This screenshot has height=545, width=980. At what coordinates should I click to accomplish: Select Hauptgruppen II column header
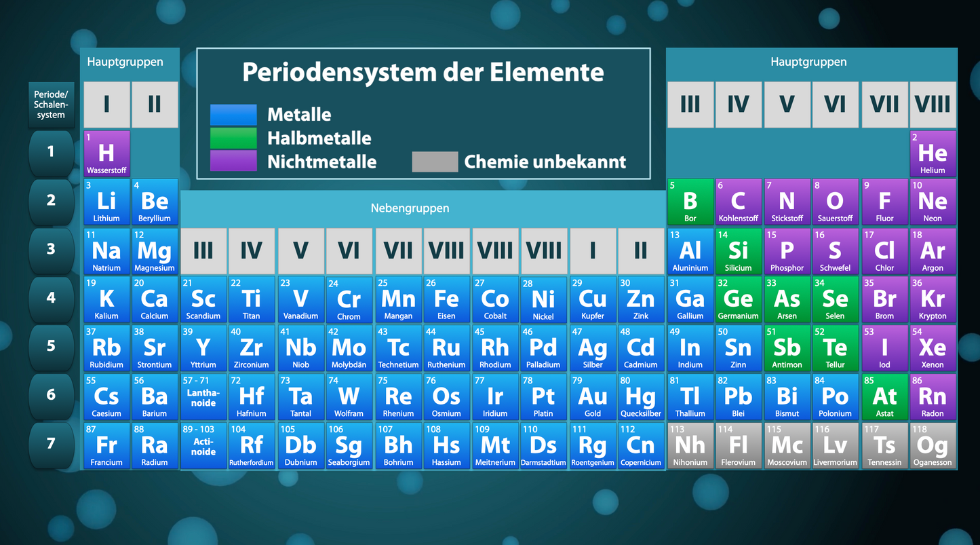(x=155, y=105)
